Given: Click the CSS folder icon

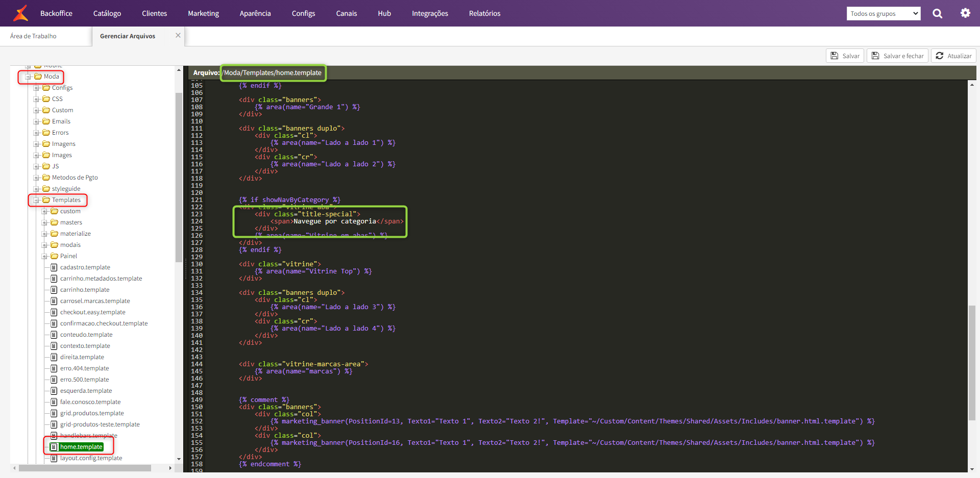Looking at the screenshot, I should [x=46, y=99].
